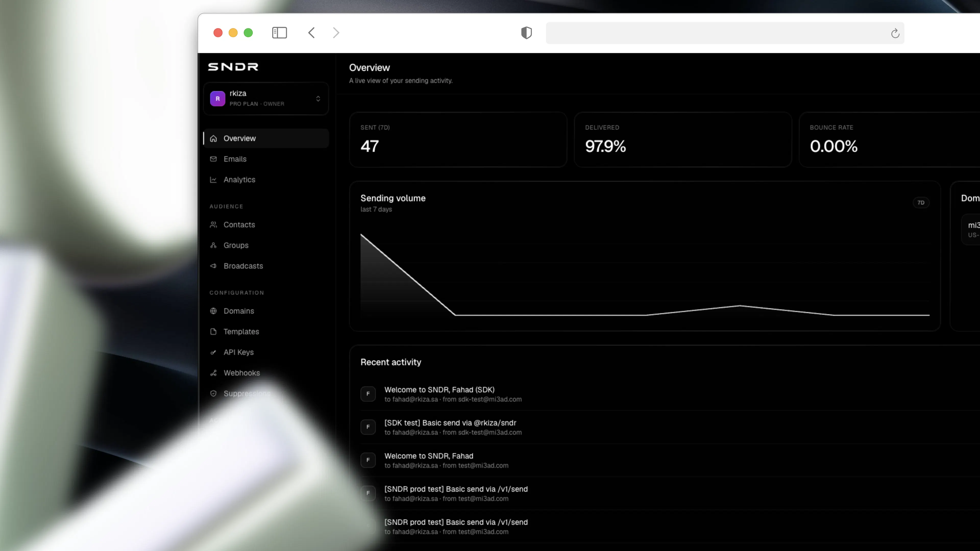
Task: Open API Keys via its key icon
Action: click(213, 352)
